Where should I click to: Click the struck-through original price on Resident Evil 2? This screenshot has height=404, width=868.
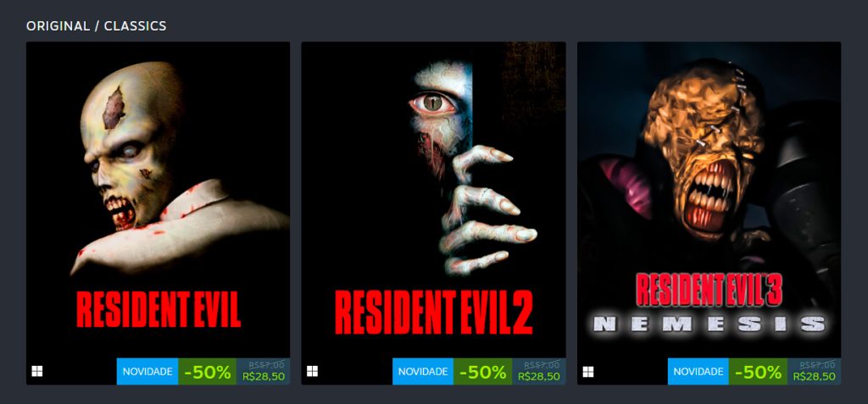[542, 365]
